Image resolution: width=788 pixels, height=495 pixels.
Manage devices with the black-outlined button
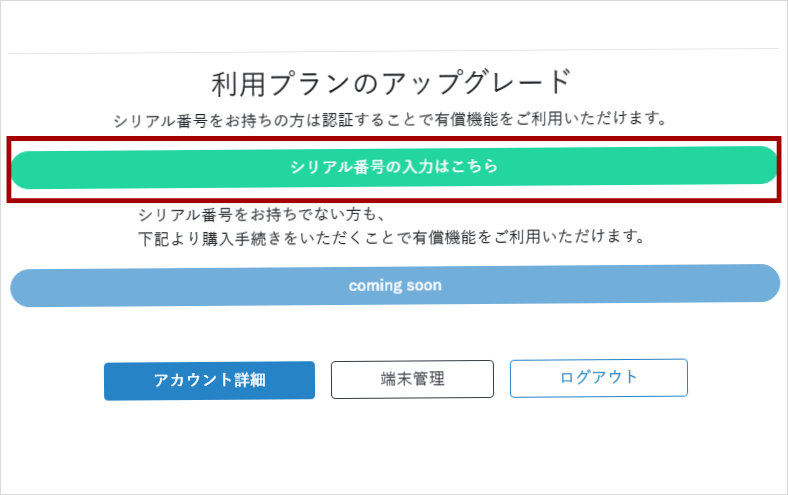[x=412, y=379]
